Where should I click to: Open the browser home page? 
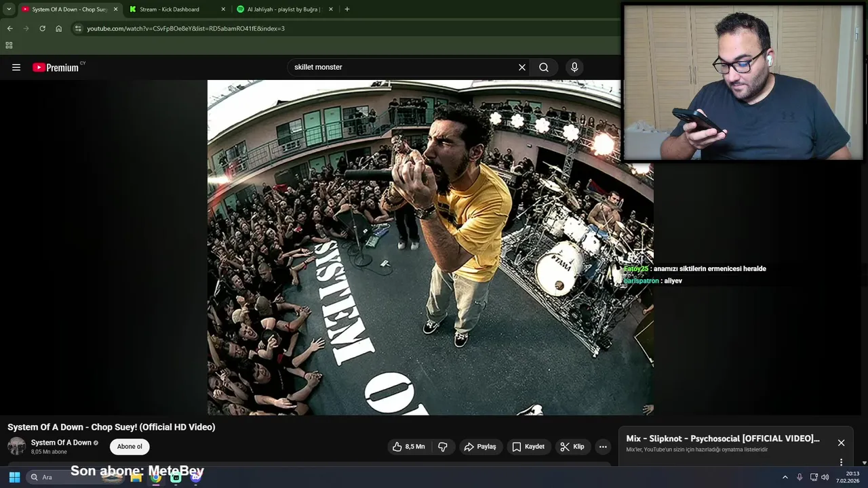(x=59, y=28)
